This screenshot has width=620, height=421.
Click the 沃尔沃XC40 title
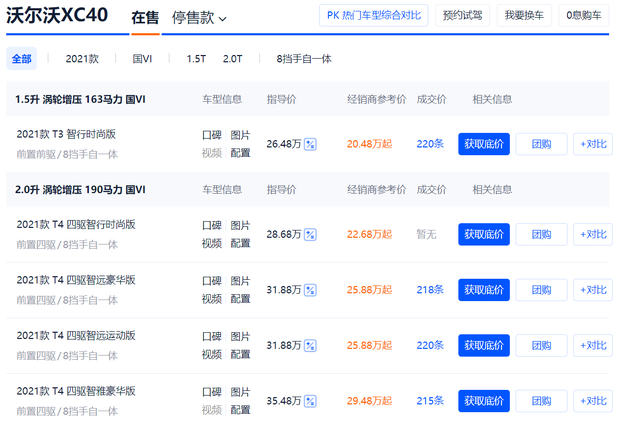57,15
